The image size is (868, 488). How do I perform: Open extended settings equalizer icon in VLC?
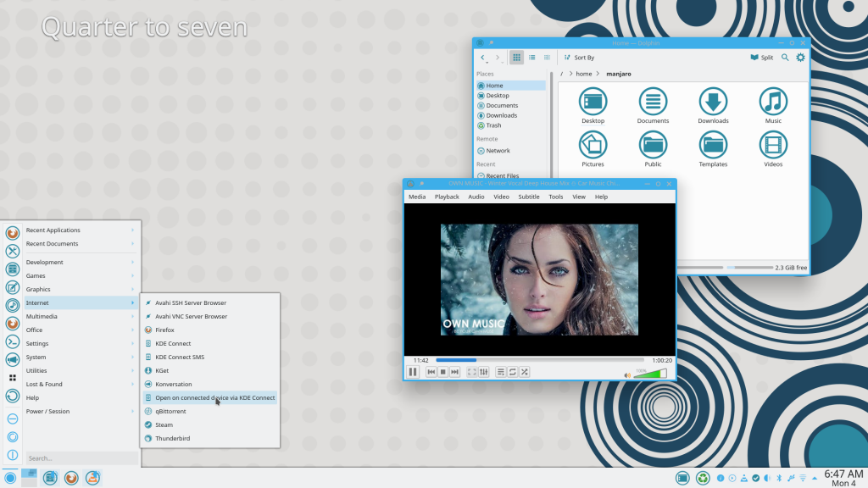483,372
